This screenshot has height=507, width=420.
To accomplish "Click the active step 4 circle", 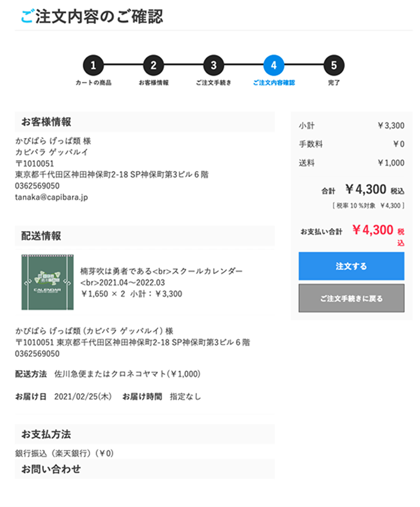I will tap(274, 65).
